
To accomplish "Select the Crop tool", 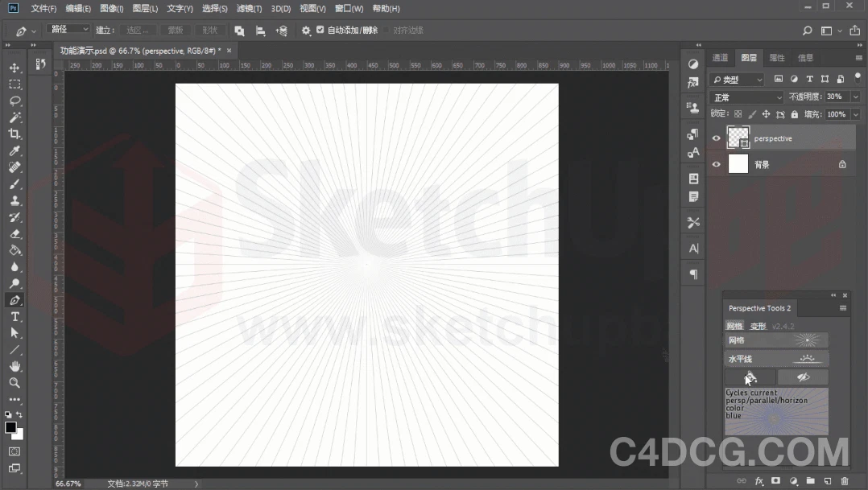I will [x=14, y=134].
